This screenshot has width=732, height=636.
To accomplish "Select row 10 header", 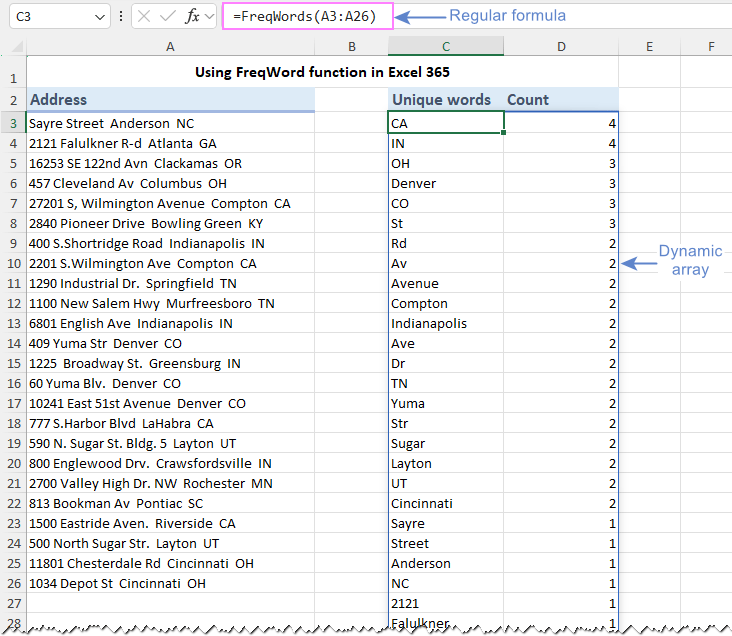I will pyautogui.click(x=14, y=263).
